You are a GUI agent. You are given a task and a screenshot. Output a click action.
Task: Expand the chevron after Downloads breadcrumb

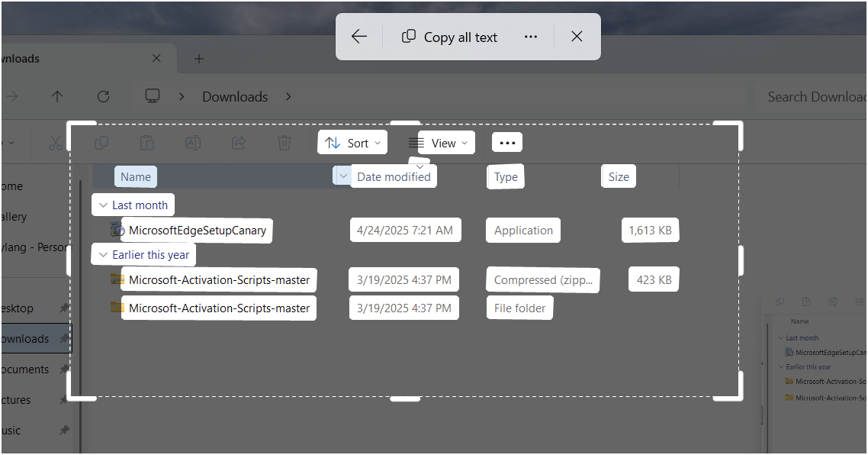coord(288,96)
